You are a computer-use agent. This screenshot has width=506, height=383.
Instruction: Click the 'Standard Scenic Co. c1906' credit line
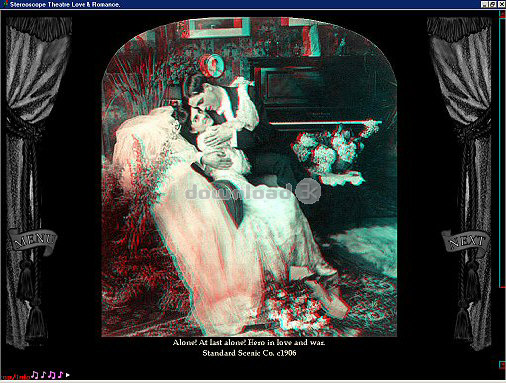pos(249,353)
